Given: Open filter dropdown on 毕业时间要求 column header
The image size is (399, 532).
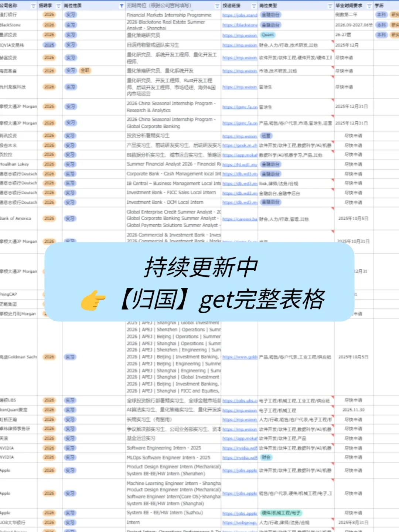Looking at the screenshot, I should [369, 6].
